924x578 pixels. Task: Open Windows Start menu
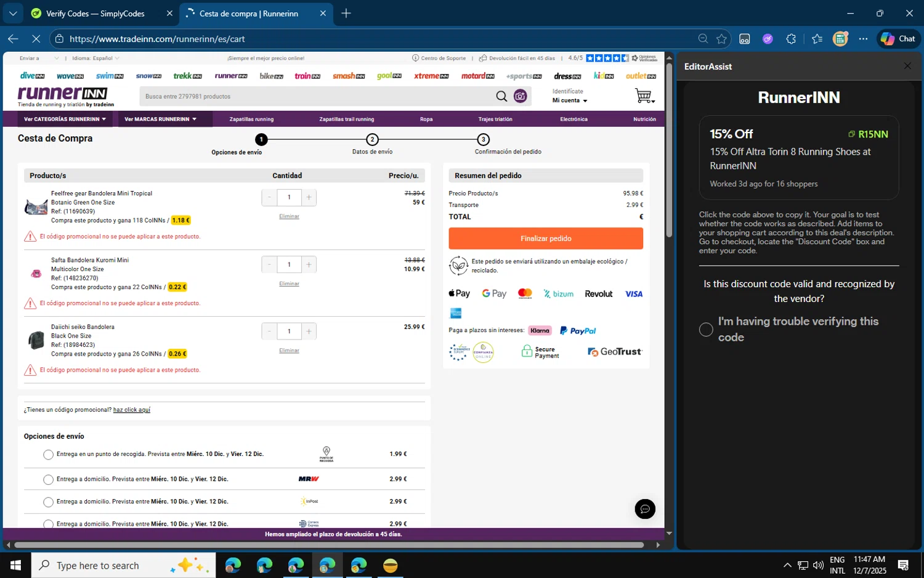[x=15, y=565]
